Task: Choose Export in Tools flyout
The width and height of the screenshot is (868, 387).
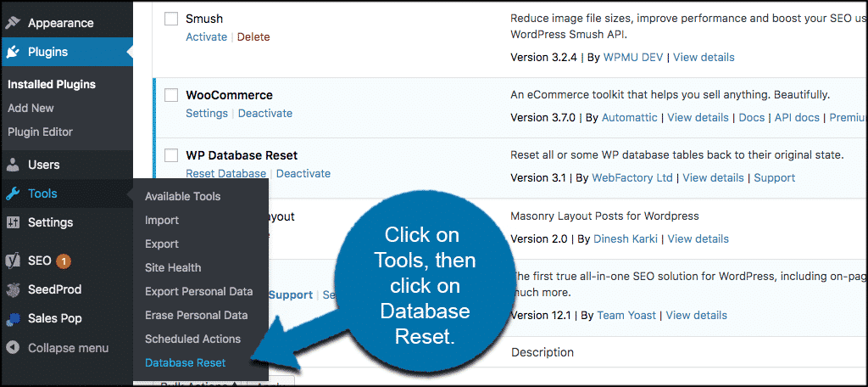Action: point(162,244)
